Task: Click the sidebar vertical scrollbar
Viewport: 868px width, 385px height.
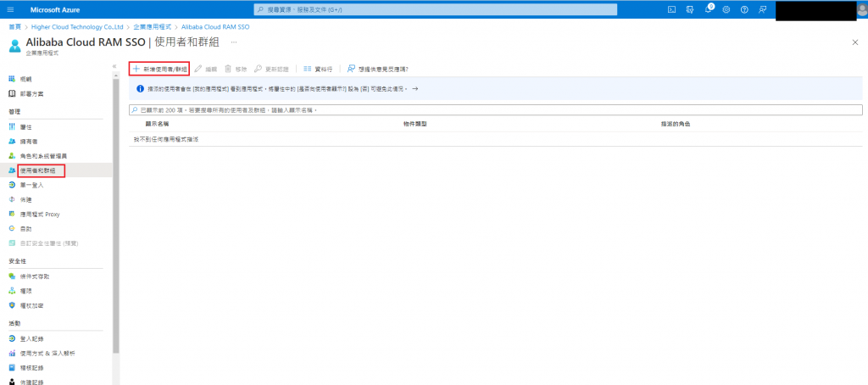Action: [x=115, y=216]
